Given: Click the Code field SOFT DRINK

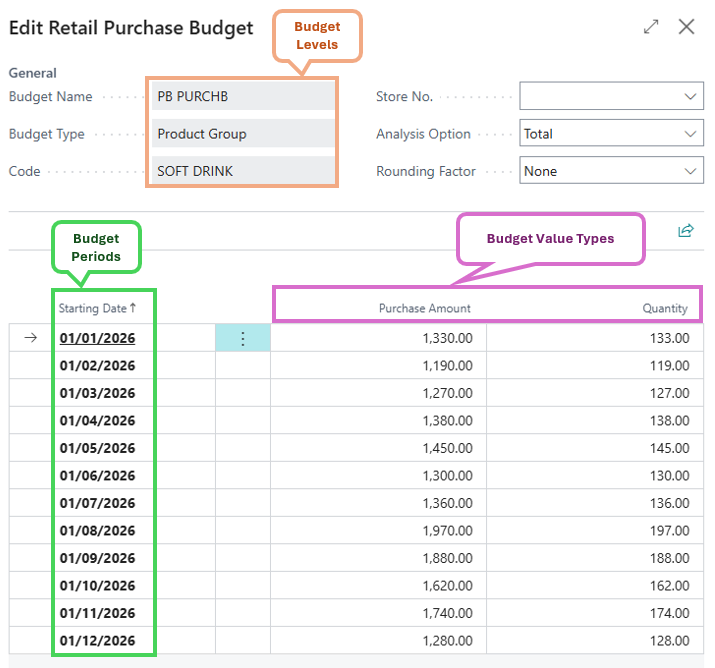Looking at the screenshot, I should 243,171.
